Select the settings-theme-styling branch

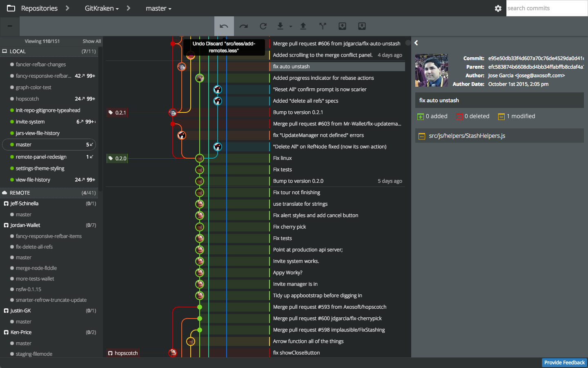[40, 168]
